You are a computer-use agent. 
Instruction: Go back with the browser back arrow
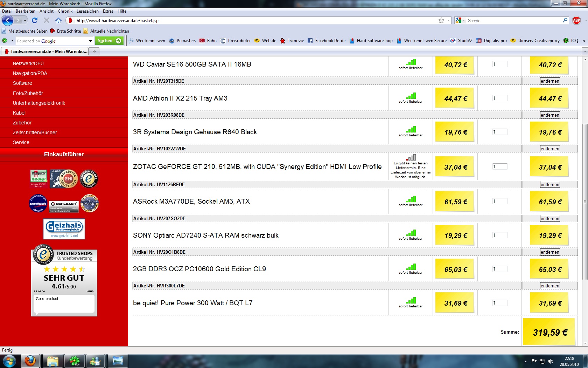click(x=8, y=21)
